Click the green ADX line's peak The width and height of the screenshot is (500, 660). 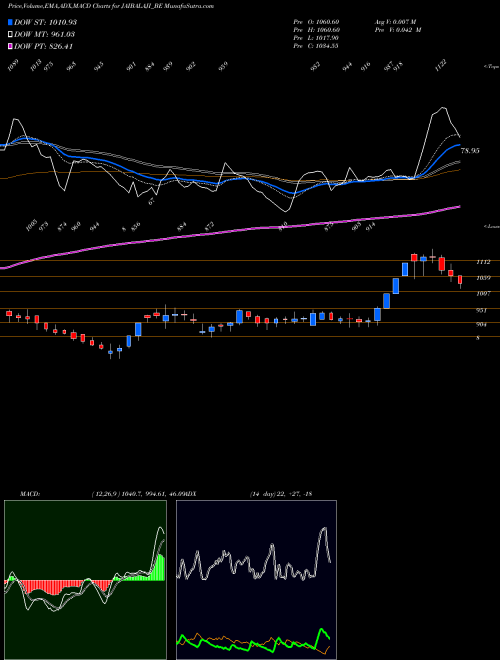322,630
